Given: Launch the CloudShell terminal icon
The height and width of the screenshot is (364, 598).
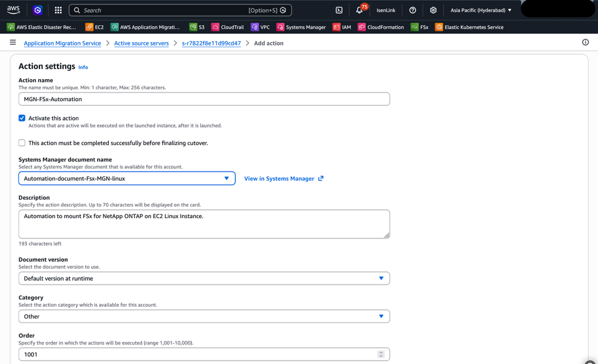Looking at the screenshot, I should pyautogui.click(x=339, y=10).
